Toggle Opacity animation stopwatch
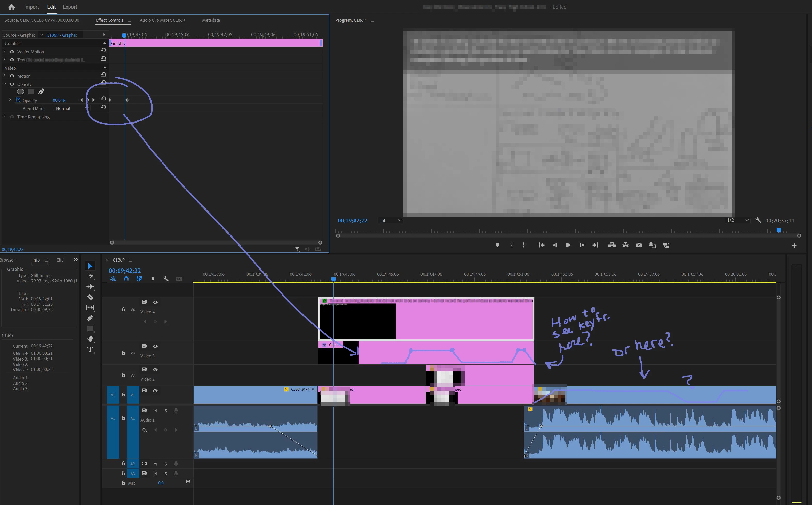 [x=18, y=100]
